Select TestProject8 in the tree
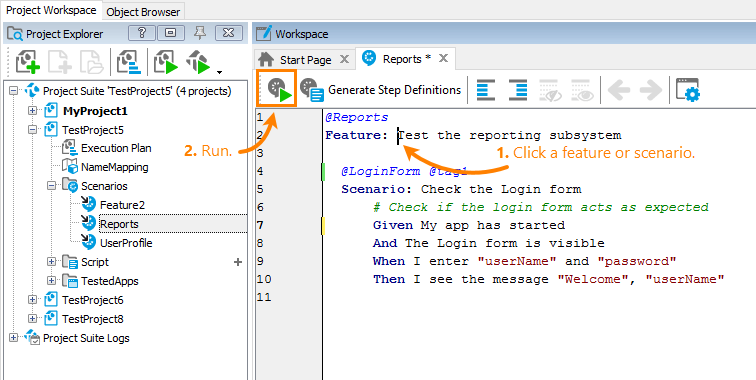 click(93, 319)
